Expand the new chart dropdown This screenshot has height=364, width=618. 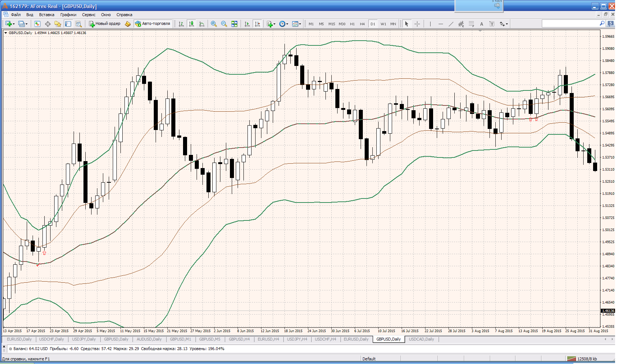(14, 24)
